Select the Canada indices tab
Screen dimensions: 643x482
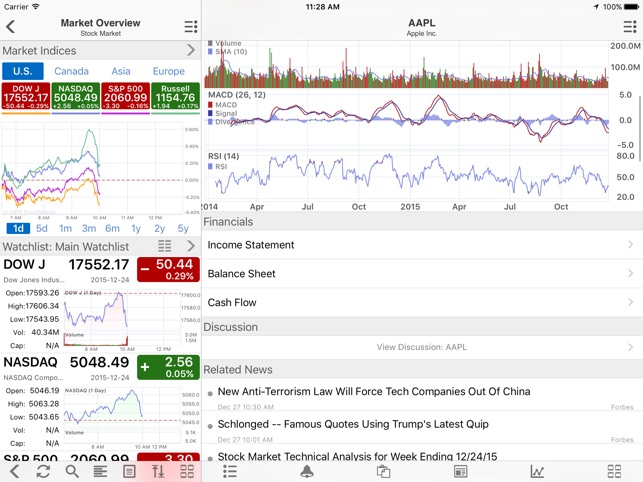pyautogui.click(x=71, y=71)
